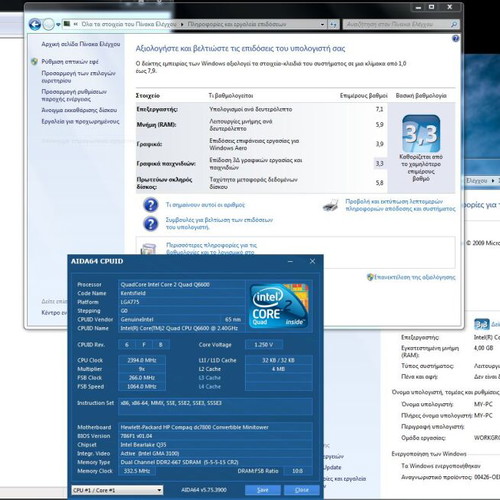The height and width of the screenshot is (500, 500).
Task: Click the back navigation arrow button
Action: [35, 24]
